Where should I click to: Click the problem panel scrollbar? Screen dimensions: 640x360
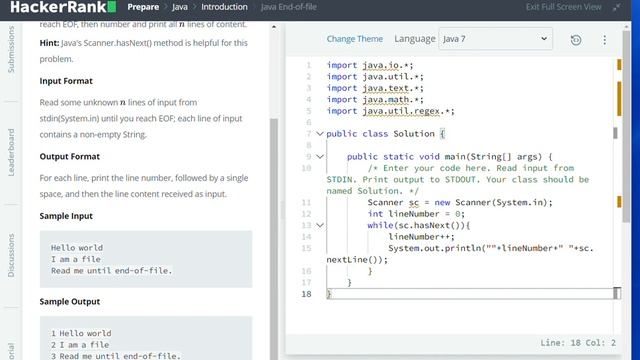click(274, 239)
